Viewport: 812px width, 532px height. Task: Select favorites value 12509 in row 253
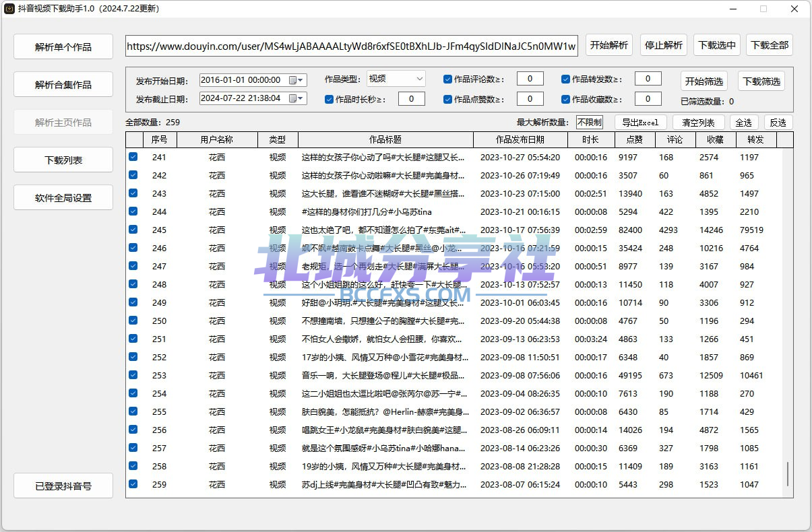coord(712,375)
